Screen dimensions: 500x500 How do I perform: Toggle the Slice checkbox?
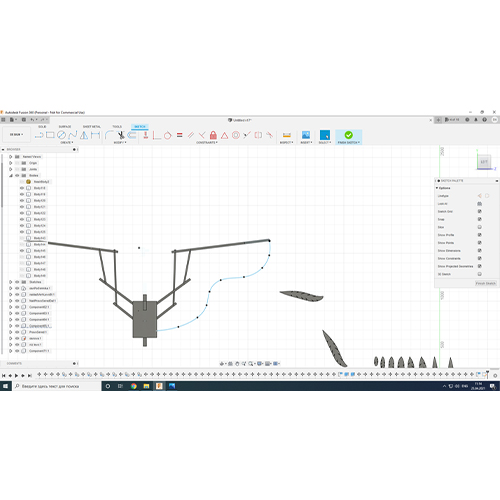coord(480,227)
